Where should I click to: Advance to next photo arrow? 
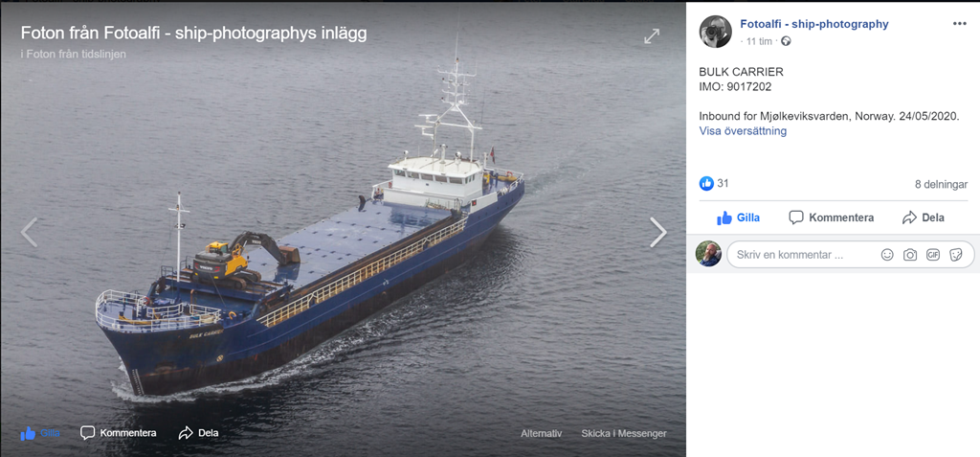[x=658, y=232]
